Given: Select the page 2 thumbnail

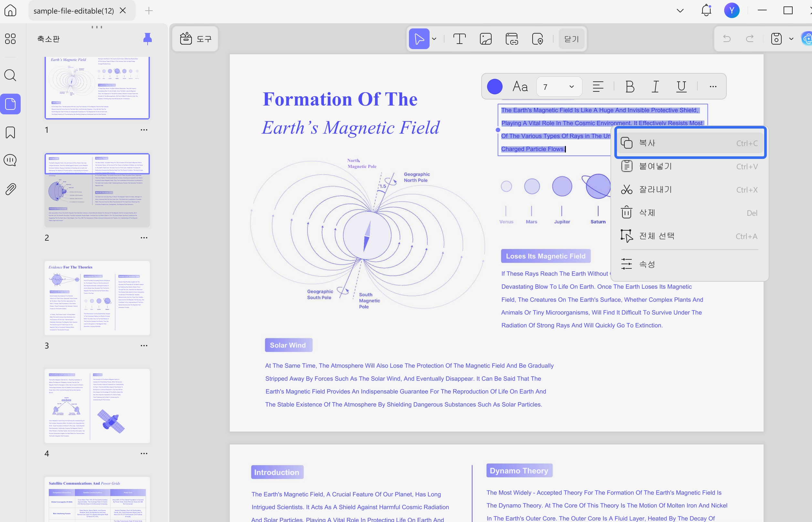Looking at the screenshot, I should (97, 190).
